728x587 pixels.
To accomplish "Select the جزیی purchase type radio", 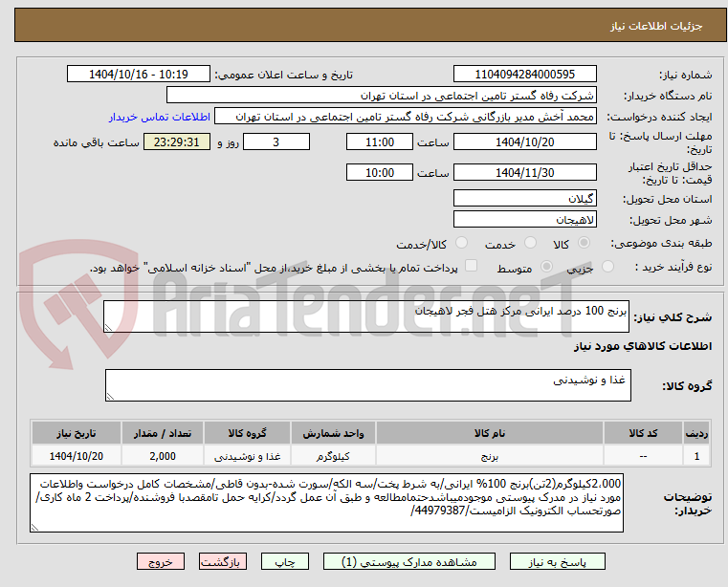I will (x=607, y=267).
